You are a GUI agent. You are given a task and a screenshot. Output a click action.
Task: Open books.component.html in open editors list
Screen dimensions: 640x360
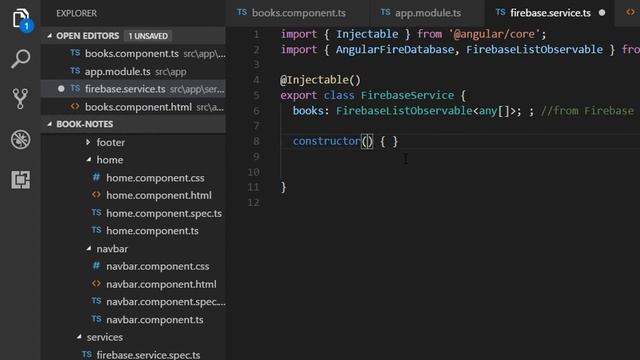tap(133, 107)
